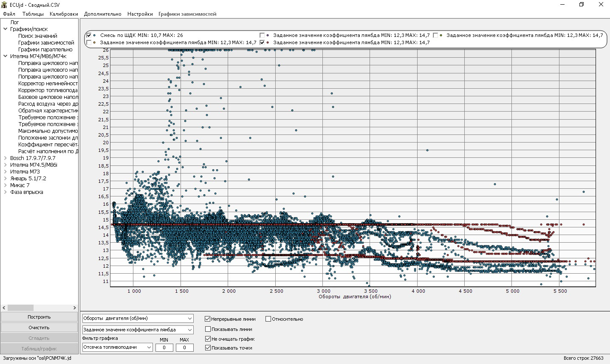Open the Калибровки menu
The image size is (610, 364).
point(64,14)
